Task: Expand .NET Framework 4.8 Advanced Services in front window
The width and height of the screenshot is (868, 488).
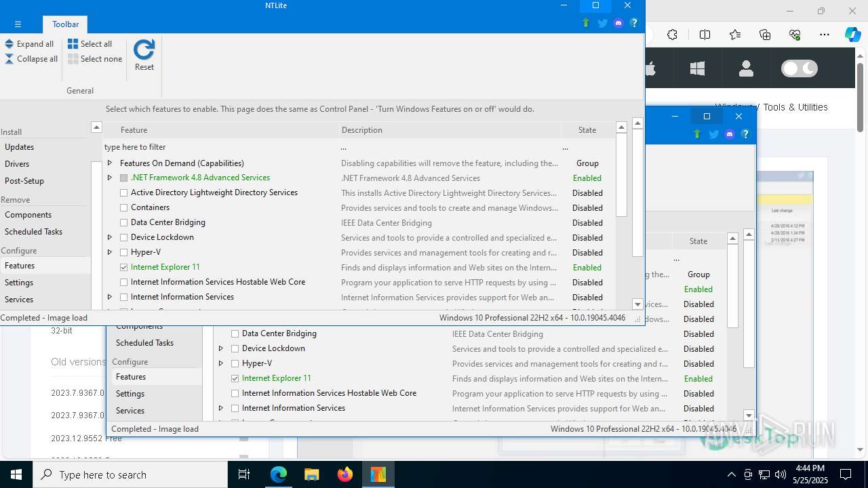Action: (110, 178)
